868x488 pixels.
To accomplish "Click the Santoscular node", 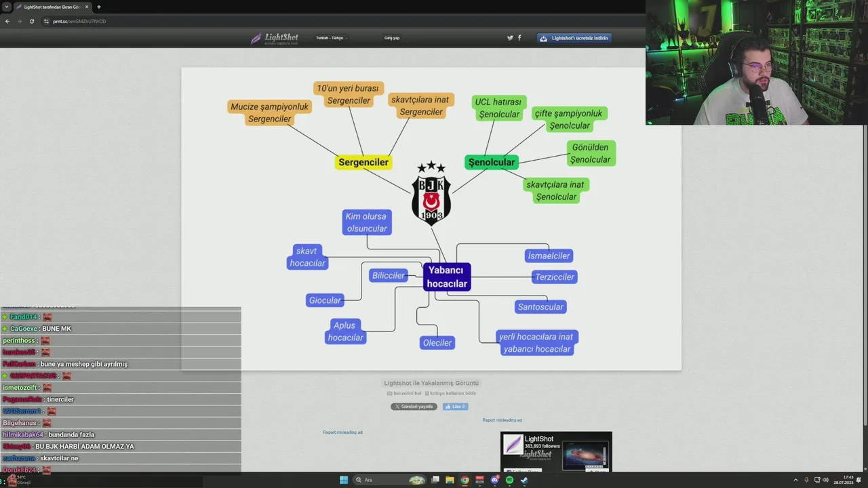I will click(x=540, y=307).
